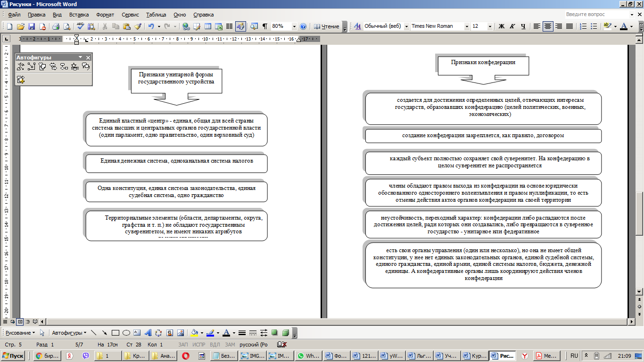Toggle italic formatting (К)

512,26
